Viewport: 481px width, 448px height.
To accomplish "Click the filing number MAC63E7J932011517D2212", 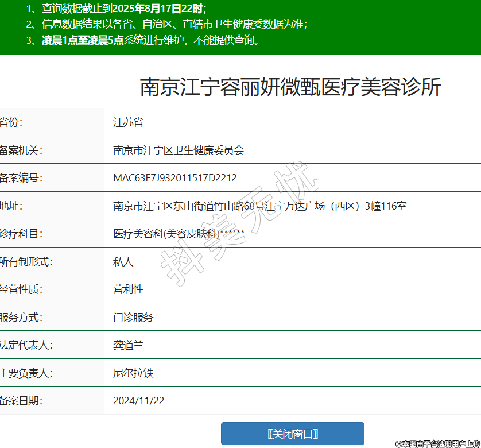I will click(174, 178).
